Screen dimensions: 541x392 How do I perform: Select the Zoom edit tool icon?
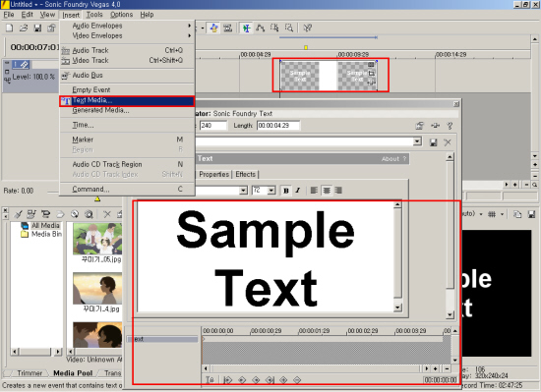pos(289,28)
